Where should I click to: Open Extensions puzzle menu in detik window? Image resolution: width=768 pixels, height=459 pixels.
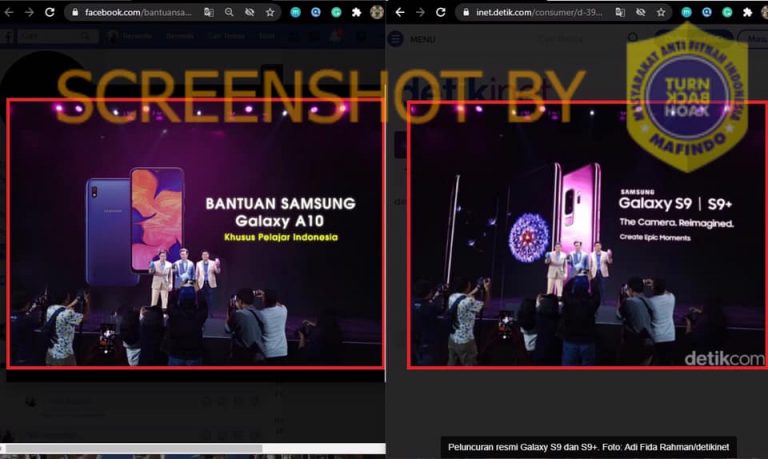(x=747, y=12)
